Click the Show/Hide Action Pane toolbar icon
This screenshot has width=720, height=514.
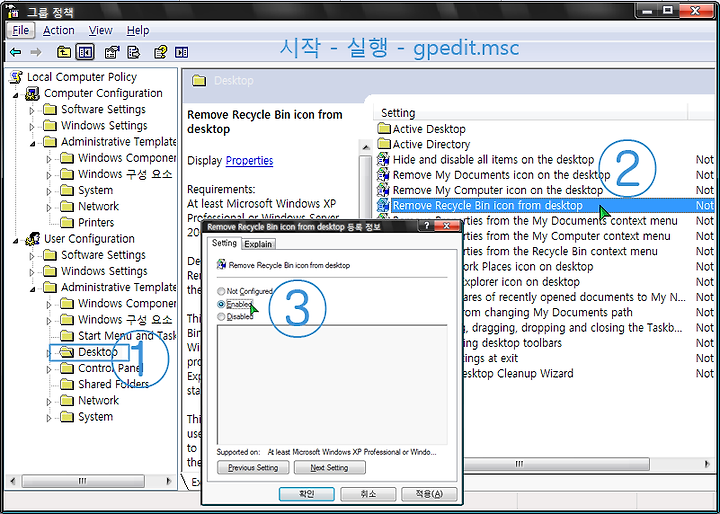[x=181, y=52]
